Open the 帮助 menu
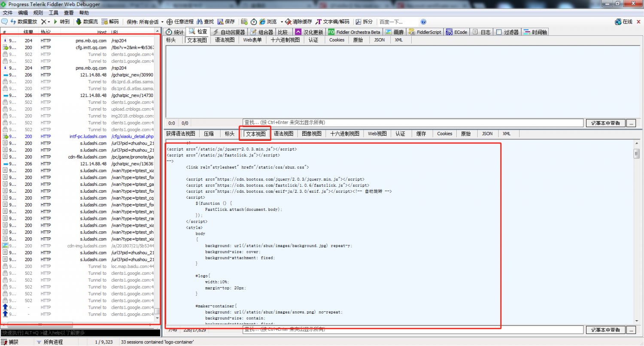 coord(84,13)
